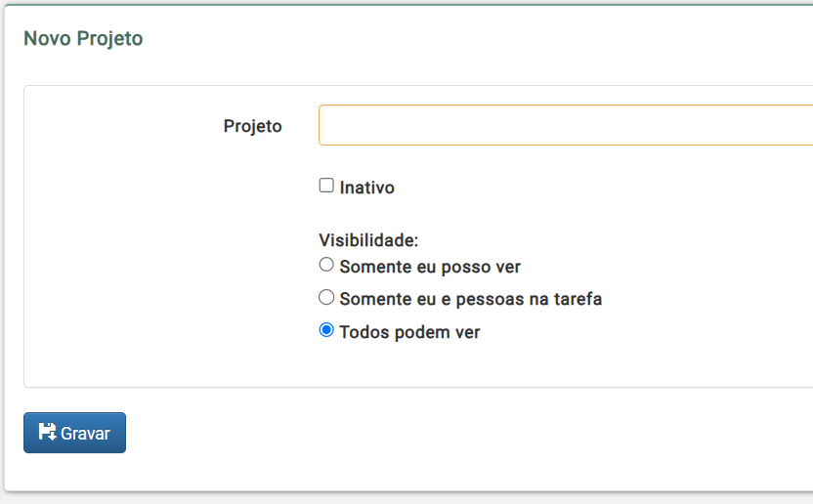
Task: Click the label text Somente eu posso ver
Action: point(430,267)
